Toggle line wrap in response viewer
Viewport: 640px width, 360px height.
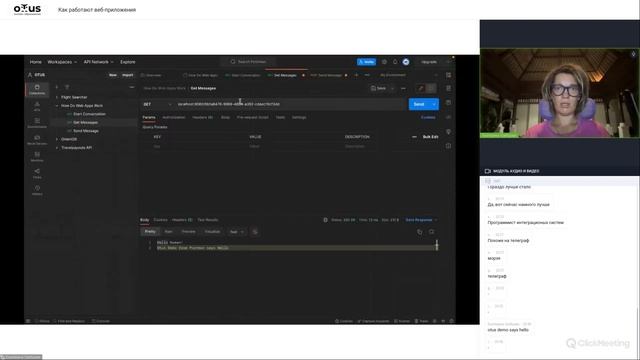coord(255,232)
